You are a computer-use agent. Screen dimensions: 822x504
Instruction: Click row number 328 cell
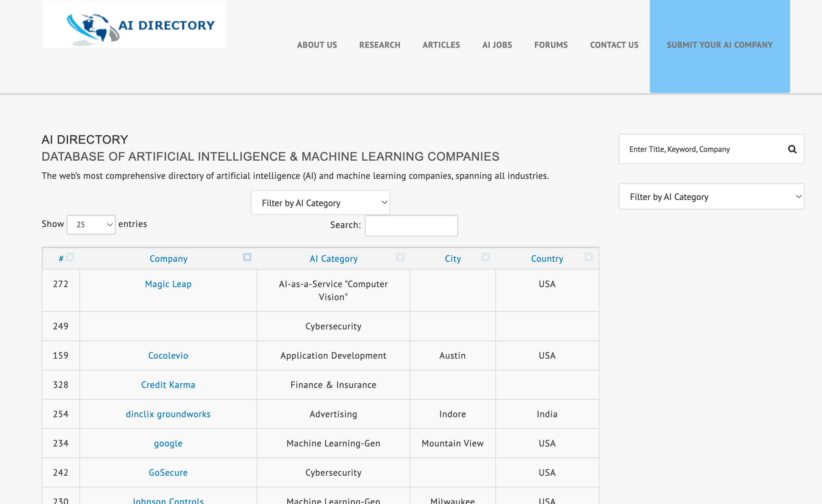(61, 385)
